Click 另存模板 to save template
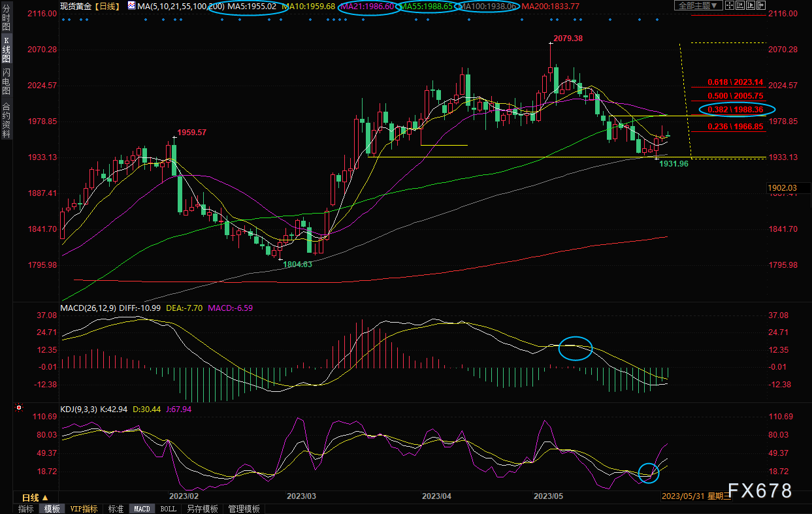 click(202, 509)
